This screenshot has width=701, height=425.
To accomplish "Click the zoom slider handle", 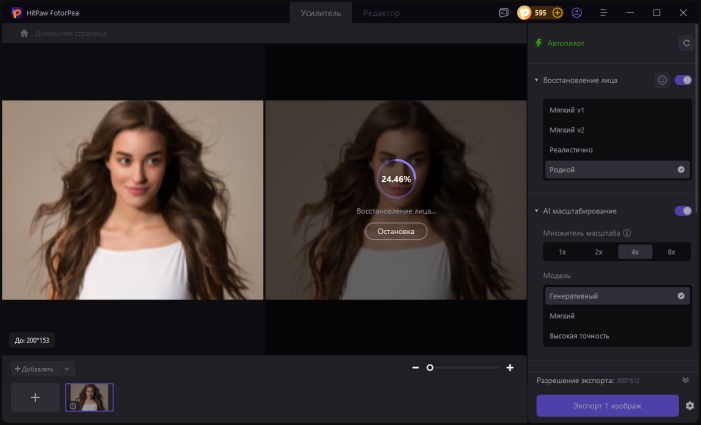I will click(430, 368).
